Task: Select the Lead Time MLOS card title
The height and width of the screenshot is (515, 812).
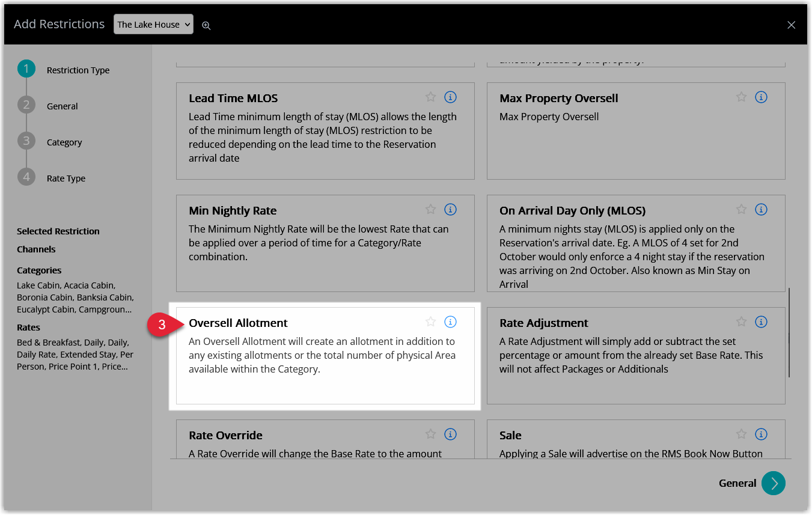Action: (x=233, y=98)
